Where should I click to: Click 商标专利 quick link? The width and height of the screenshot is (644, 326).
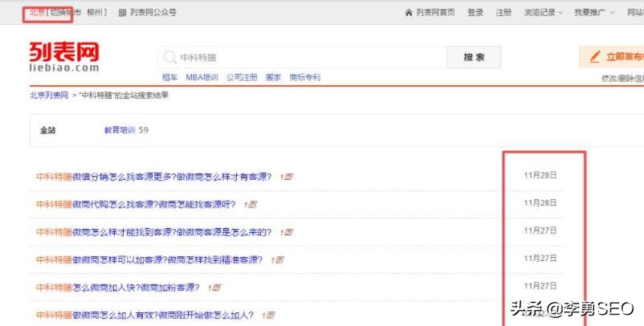pos(305,77)
